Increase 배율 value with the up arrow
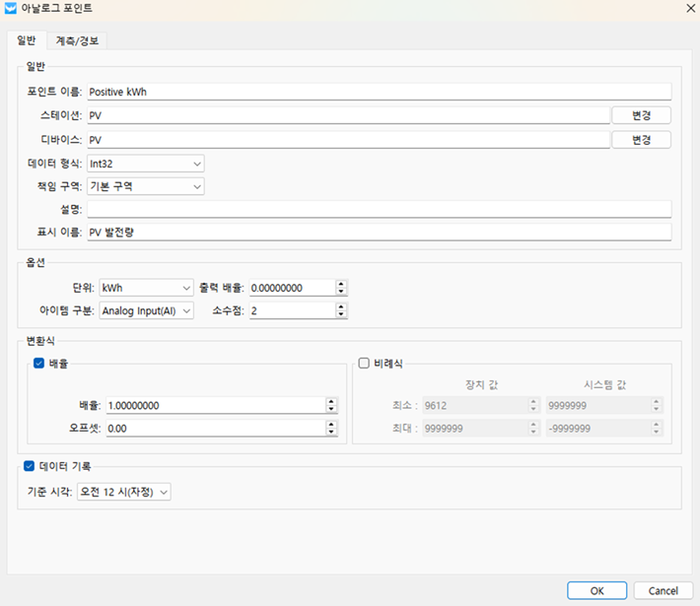The image size is (700, 606). [x=330, y=401]
